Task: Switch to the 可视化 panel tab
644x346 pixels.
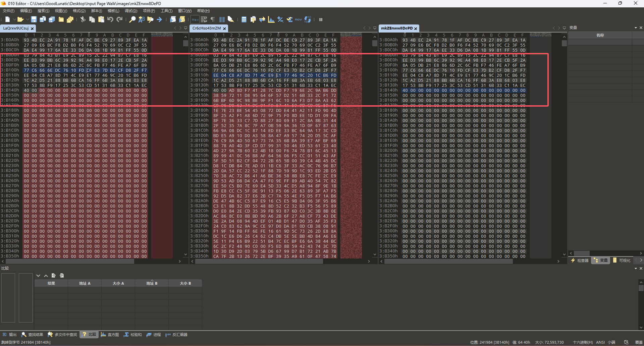Action: [622, 260]
